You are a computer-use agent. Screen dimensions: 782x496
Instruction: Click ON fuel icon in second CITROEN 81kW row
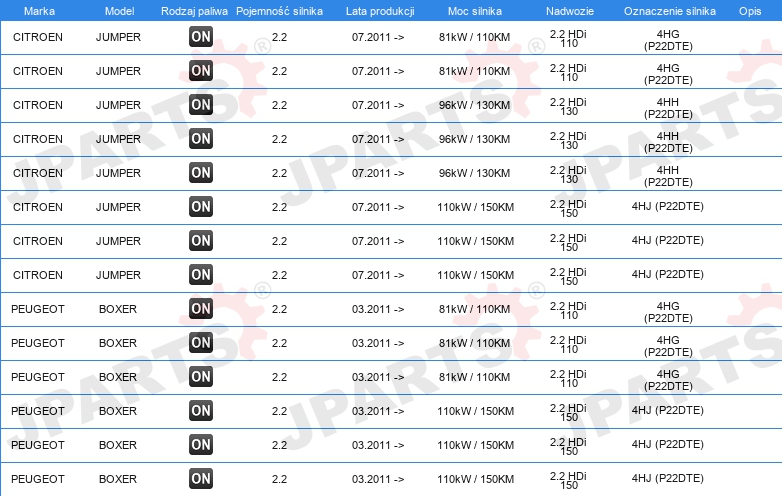point(201,70)
